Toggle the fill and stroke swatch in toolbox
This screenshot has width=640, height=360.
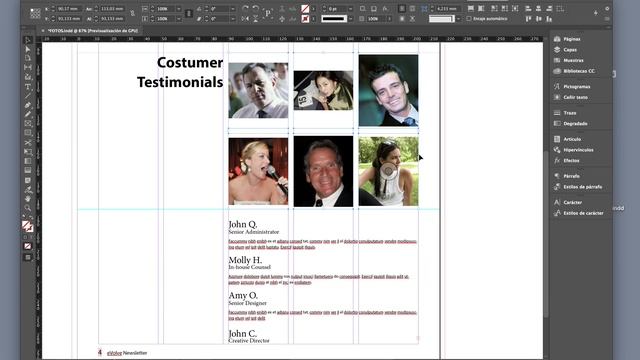(27, 226)
